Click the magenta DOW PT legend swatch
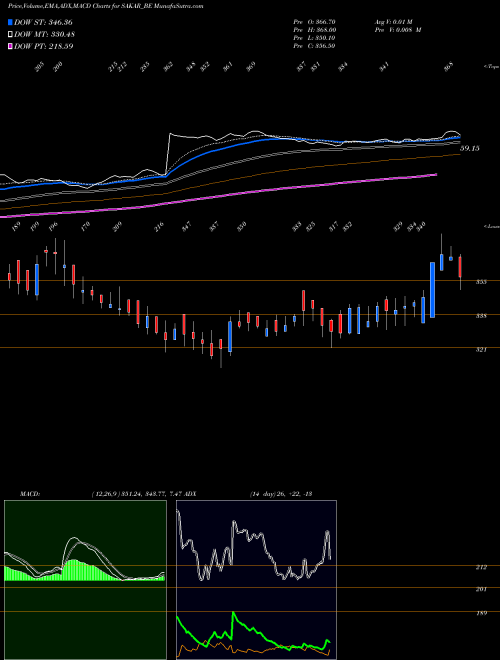This screenshot has height=660, width=500. point(10,46)
